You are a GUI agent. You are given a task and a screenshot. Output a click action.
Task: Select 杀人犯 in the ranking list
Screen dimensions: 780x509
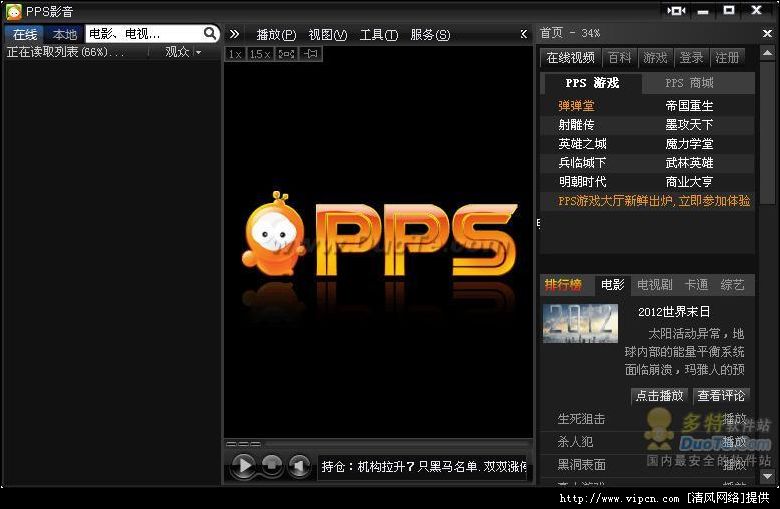tap(575, 441)
